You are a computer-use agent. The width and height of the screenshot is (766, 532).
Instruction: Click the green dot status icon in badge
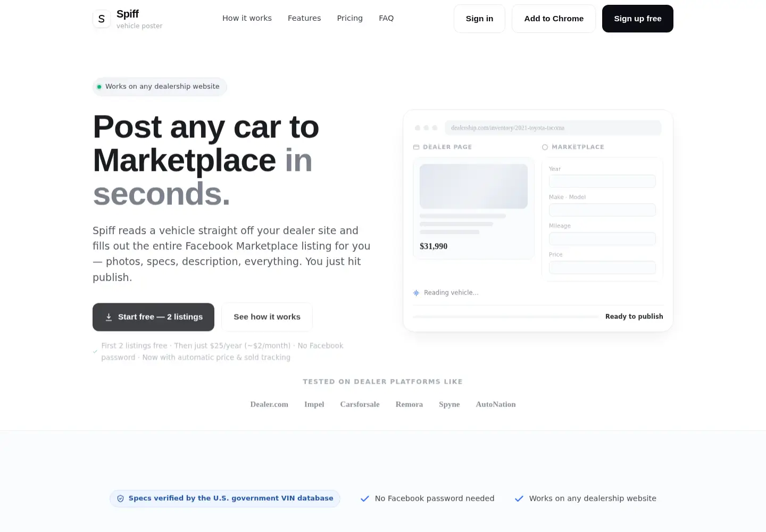click(x=99, y=87)
